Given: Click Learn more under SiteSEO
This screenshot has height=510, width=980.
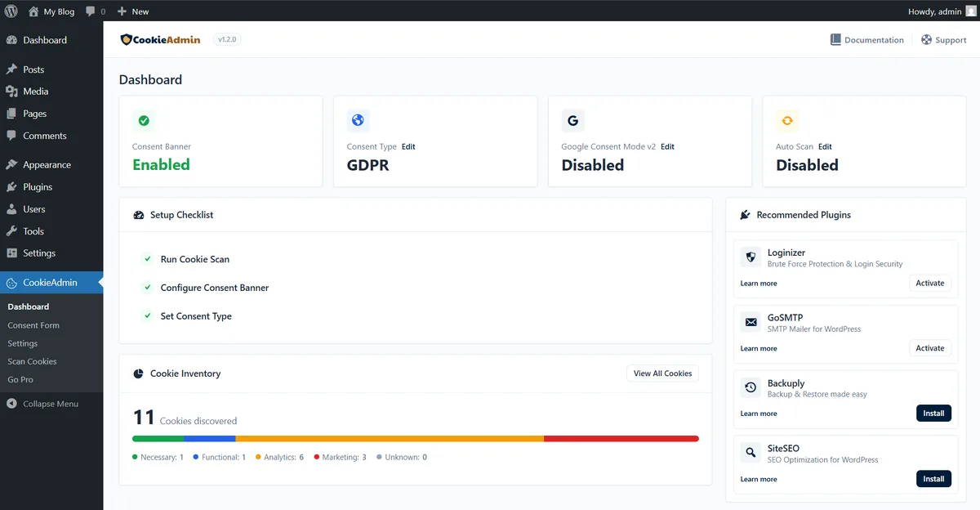Looking at the screenshot, I should coord(759,480).
